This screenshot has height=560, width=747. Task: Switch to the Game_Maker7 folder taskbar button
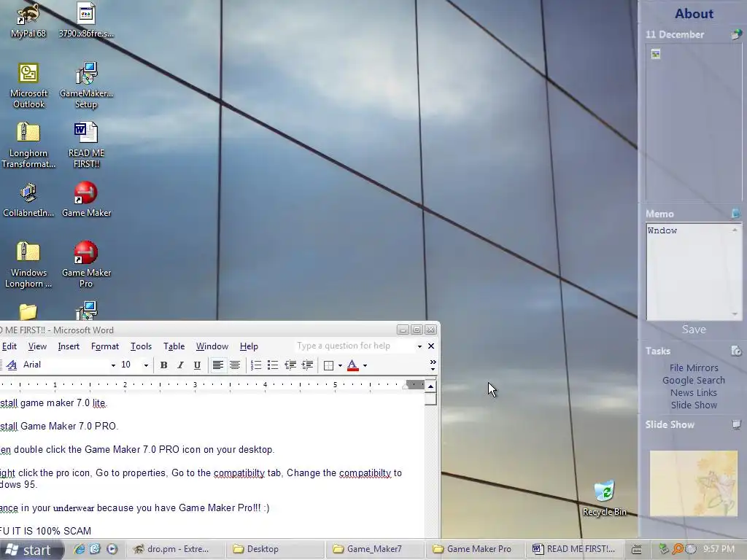click(x=373, y=549)
